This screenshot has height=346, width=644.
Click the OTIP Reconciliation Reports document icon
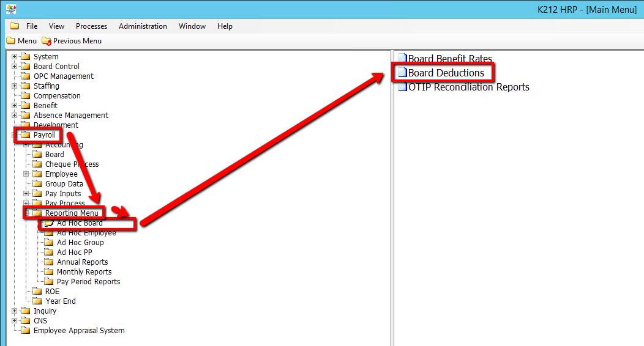tap(402, 87)
